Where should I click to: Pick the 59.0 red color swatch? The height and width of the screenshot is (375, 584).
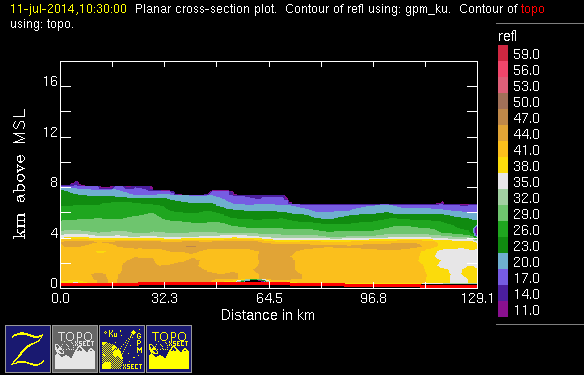503,53
